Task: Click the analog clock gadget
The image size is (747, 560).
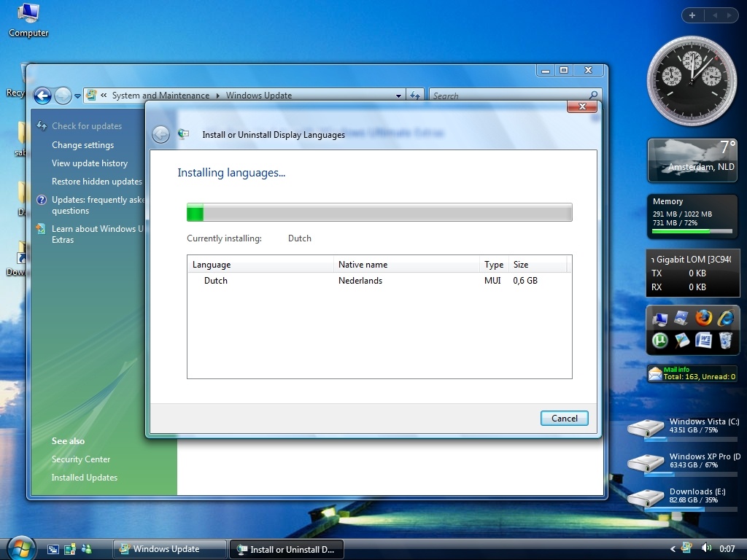Action: click(x=692, y=80)
